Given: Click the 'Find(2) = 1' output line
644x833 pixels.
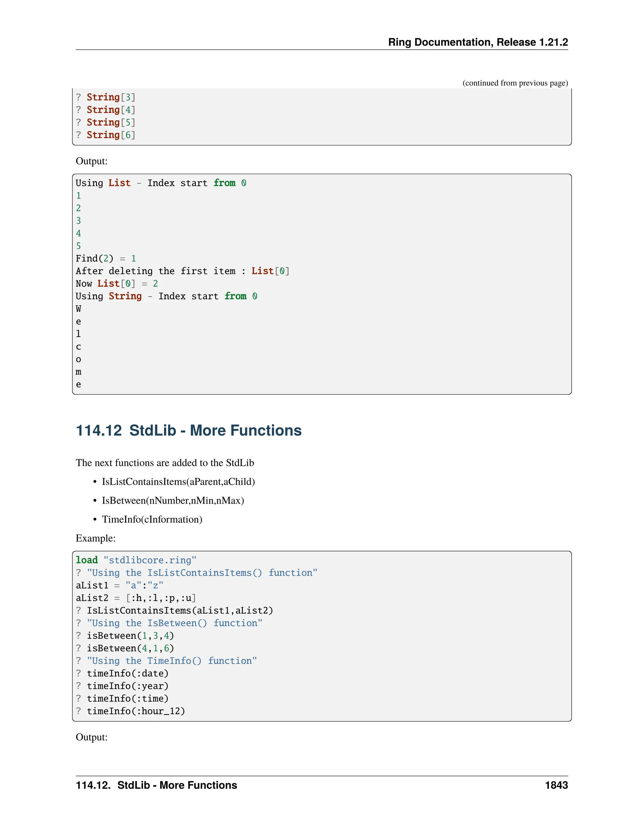Looking at the screenshot, I should 106,259.
